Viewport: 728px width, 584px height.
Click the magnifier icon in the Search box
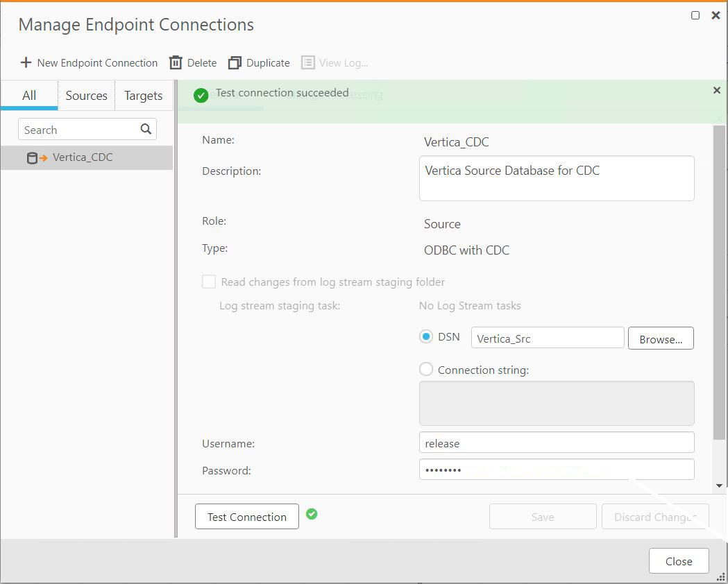pos(146,129)
